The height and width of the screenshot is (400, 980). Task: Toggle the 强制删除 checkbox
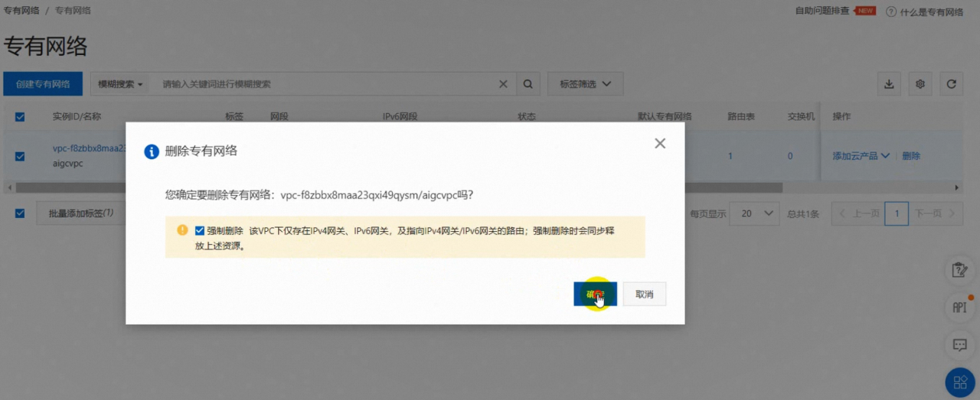click(x=200, y=230)
